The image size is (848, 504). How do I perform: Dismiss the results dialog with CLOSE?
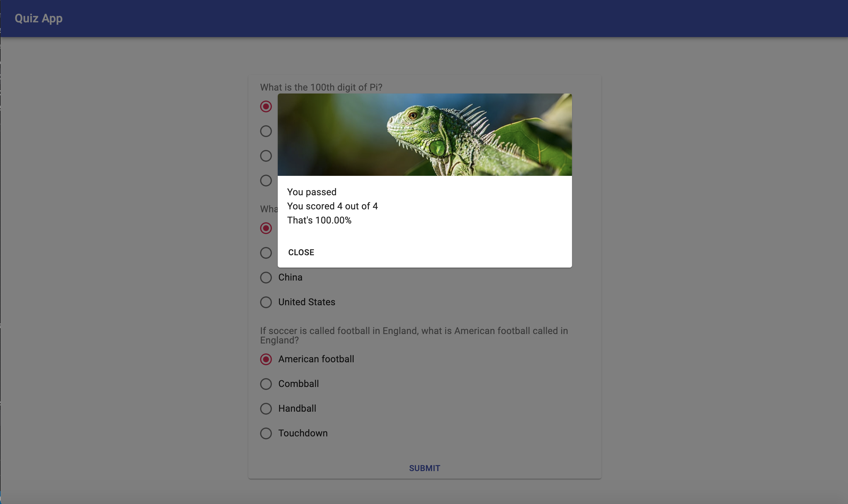[x=301, y=252]
